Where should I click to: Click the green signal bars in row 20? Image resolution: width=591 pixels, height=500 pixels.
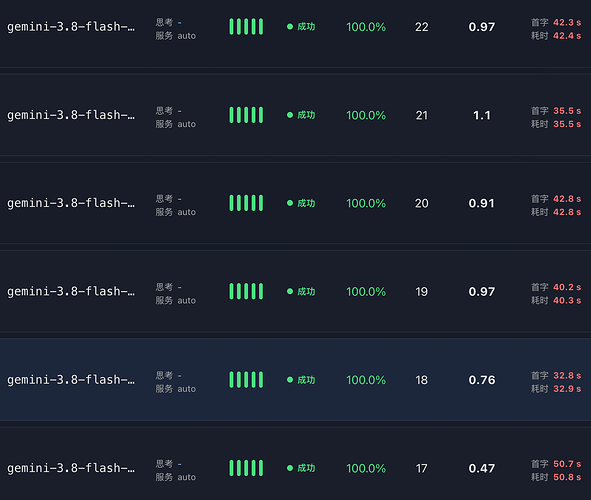click(246, 203)
